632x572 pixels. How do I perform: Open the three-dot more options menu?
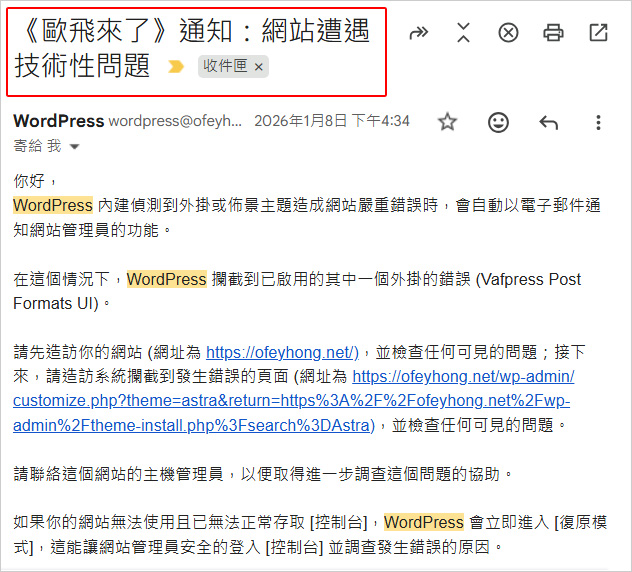(598, 122)
